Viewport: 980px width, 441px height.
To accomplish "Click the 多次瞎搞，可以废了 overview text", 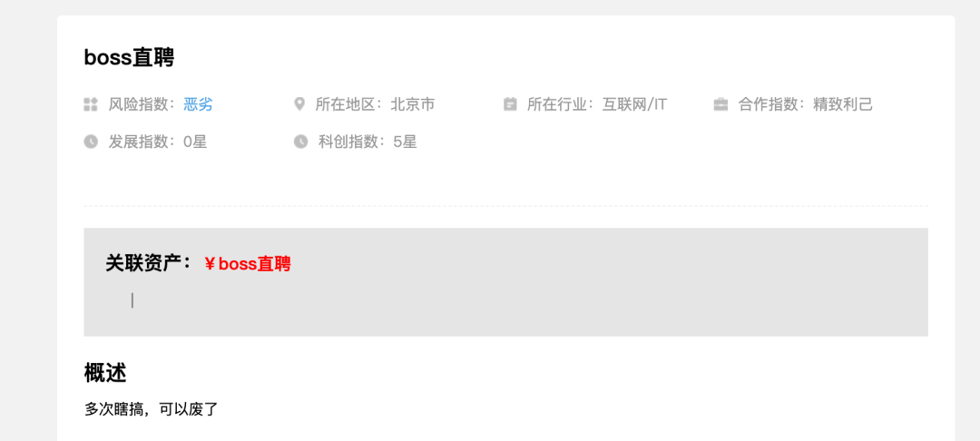I will point(151,410).
